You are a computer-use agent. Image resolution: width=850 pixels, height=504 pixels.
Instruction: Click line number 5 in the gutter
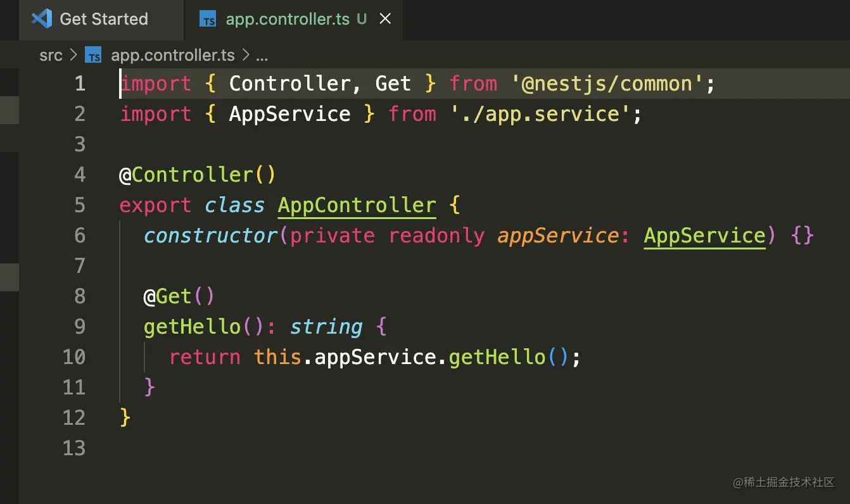[80, 205]
